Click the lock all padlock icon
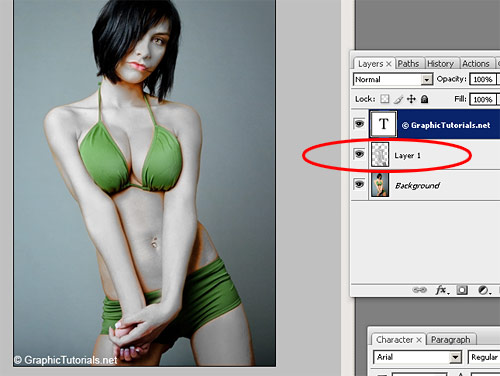This screenshot has width=500, height=376. coord(424,99)
